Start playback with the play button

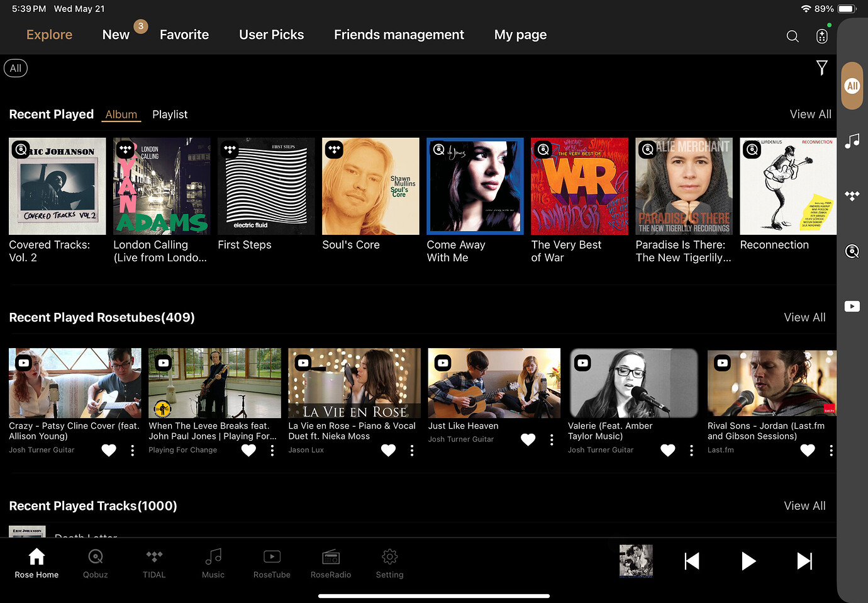(x=748, y=561)
